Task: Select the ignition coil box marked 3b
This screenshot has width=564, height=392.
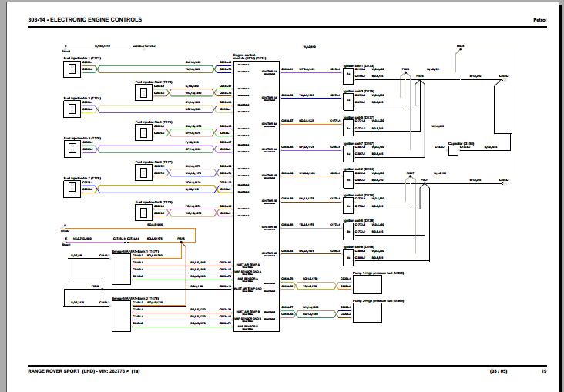Action: coord(348,232)
